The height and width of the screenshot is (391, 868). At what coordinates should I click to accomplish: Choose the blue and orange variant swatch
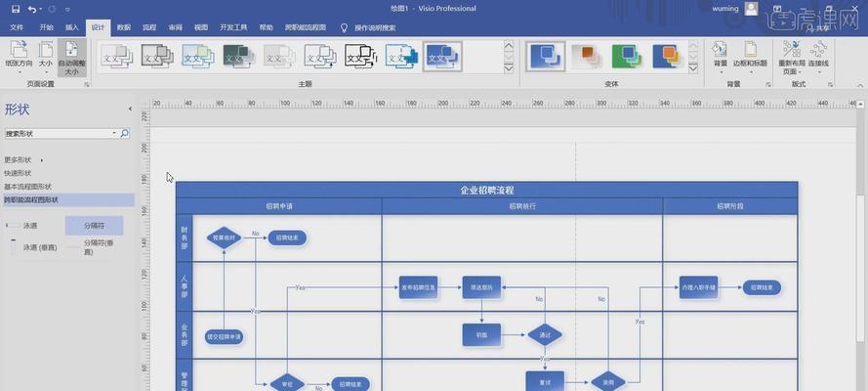pyautogui.click(x=667, y=57)
